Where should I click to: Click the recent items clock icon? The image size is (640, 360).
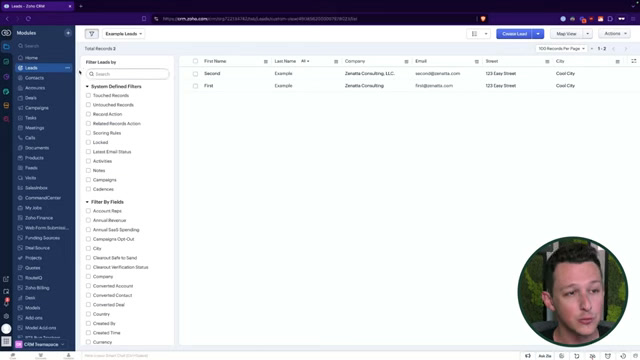pyautogui.click(x=623, y=356)
